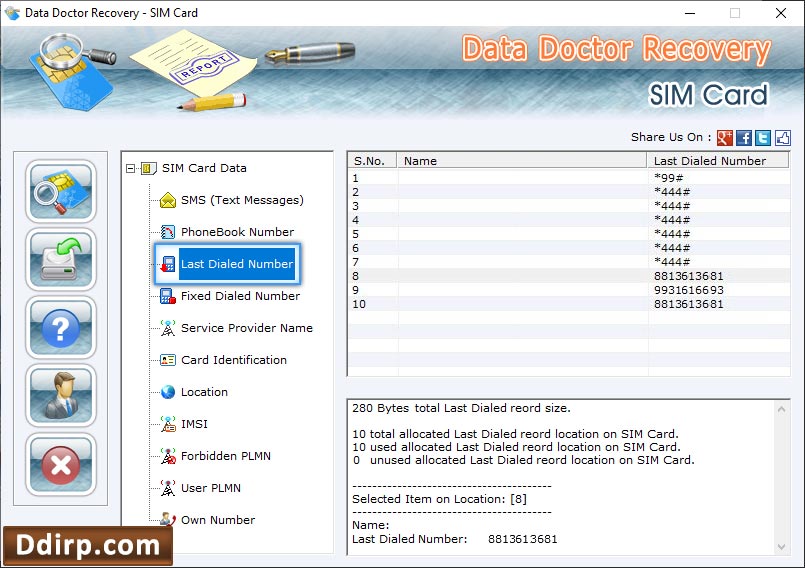Click the Own Number person icon
The image size is (805, 568).
click(168, 519)
